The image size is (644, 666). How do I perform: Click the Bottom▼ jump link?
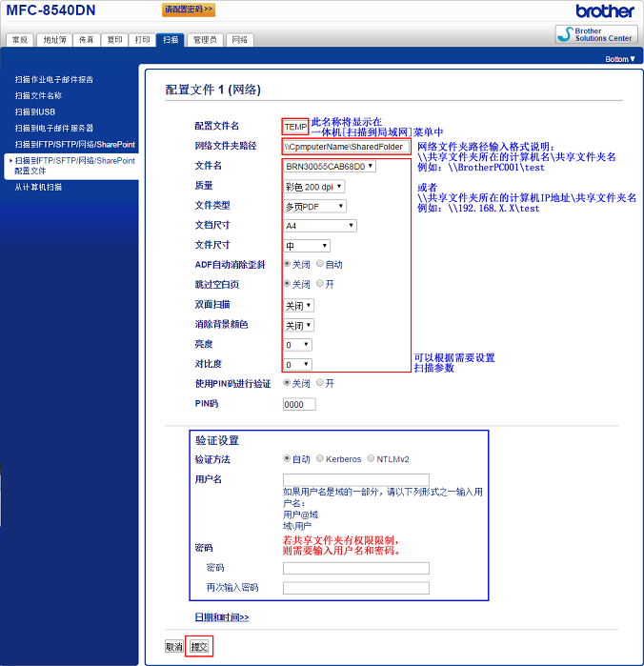[x=619, y=59]
